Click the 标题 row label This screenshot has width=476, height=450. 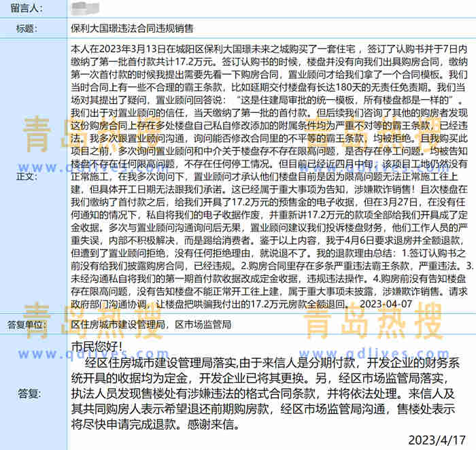27,29
